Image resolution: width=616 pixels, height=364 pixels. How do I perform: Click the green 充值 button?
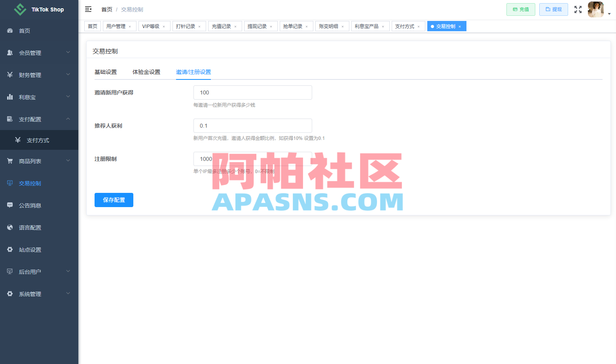[x=521, y=9]
